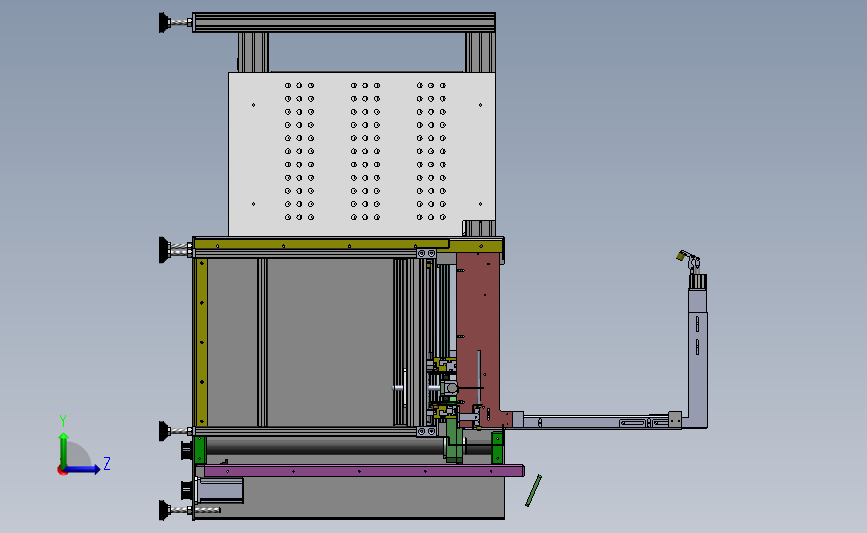
Task: Select the bottommost black leveling foot
Action: [x=165, y=510]
